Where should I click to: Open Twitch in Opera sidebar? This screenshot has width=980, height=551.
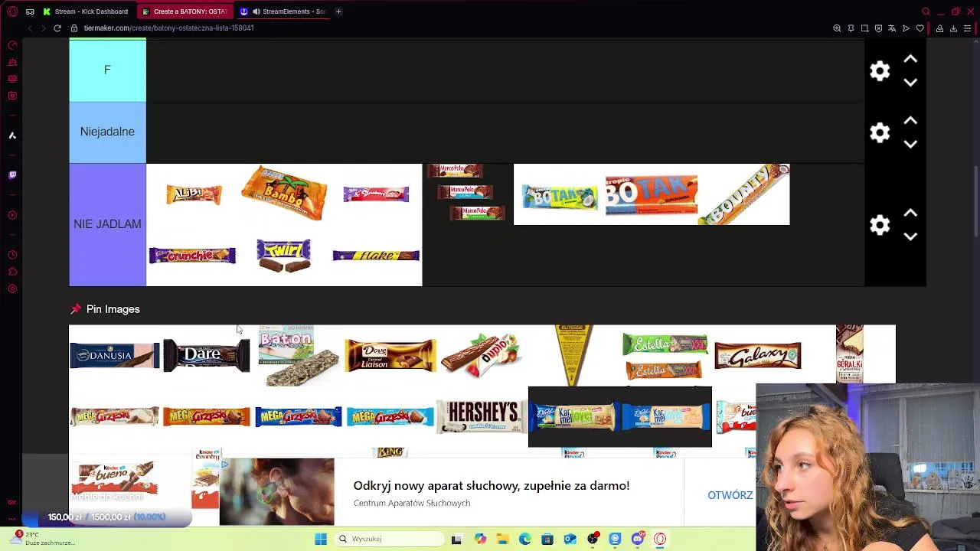tap(12, 175)
